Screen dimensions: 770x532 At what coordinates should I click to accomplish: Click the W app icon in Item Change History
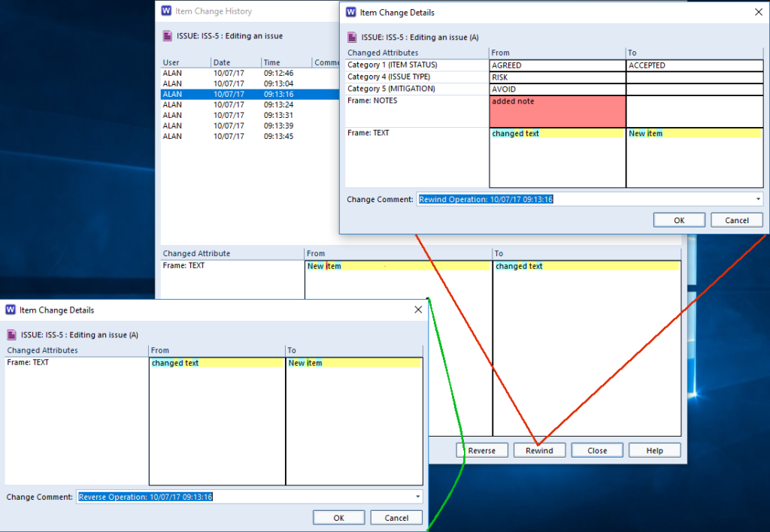[x=168, y=11]
